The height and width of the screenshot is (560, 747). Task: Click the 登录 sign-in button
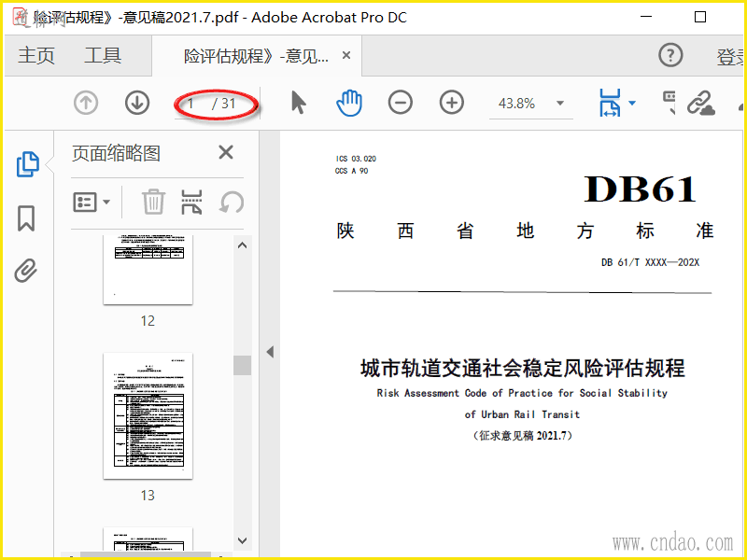click(x=731, y=57)
